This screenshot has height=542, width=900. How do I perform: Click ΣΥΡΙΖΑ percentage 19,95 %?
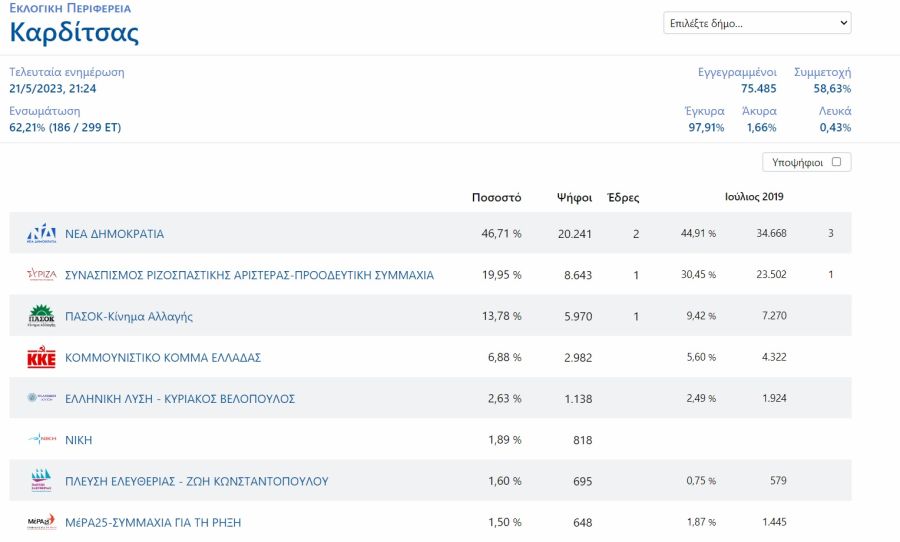coord(501,275)
